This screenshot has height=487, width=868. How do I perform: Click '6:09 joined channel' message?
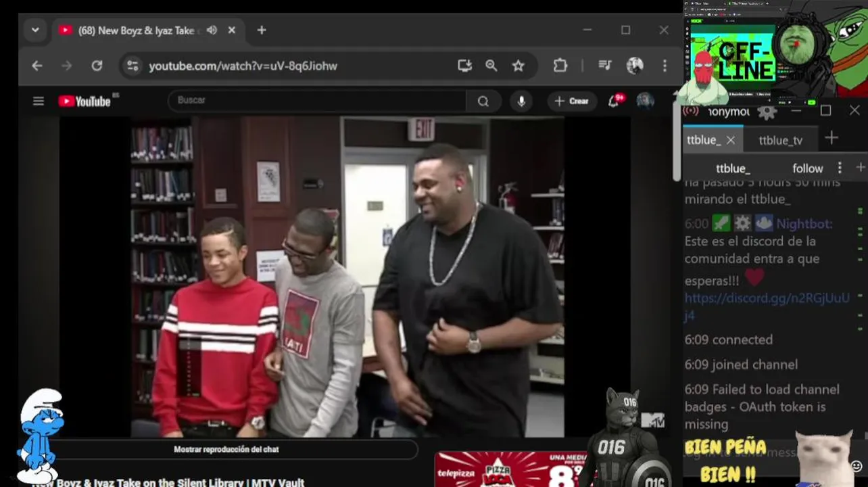[741, 365]
